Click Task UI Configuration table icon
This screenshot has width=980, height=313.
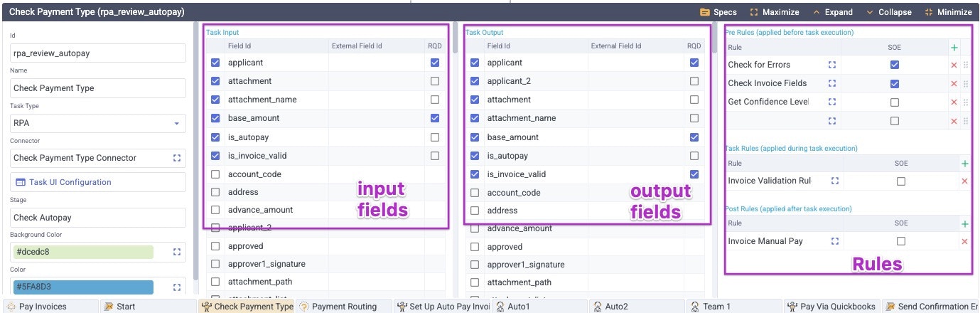pos(20,182)
